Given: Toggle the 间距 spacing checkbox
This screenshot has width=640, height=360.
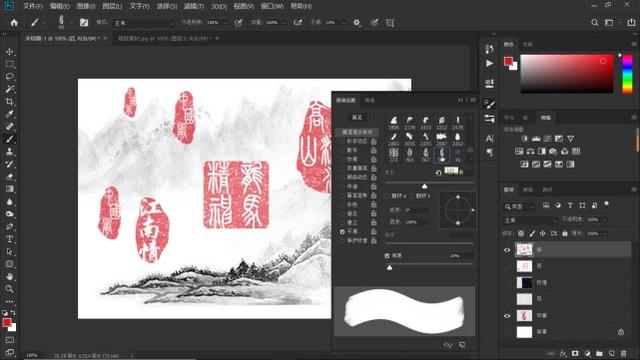Looking at the screenshot, I should point(387,256).
